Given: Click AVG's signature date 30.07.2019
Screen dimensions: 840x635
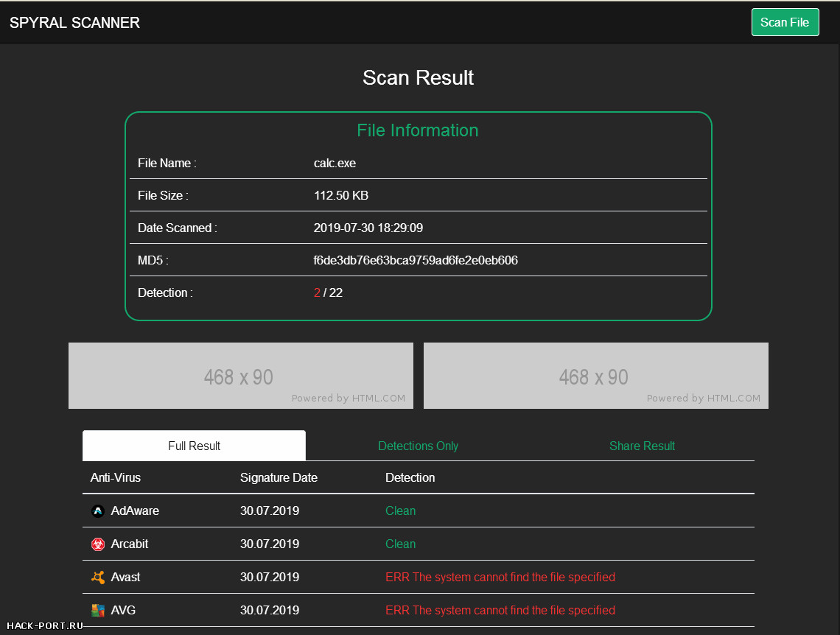Looking at the screenshot, I should [x=270, y=611].
